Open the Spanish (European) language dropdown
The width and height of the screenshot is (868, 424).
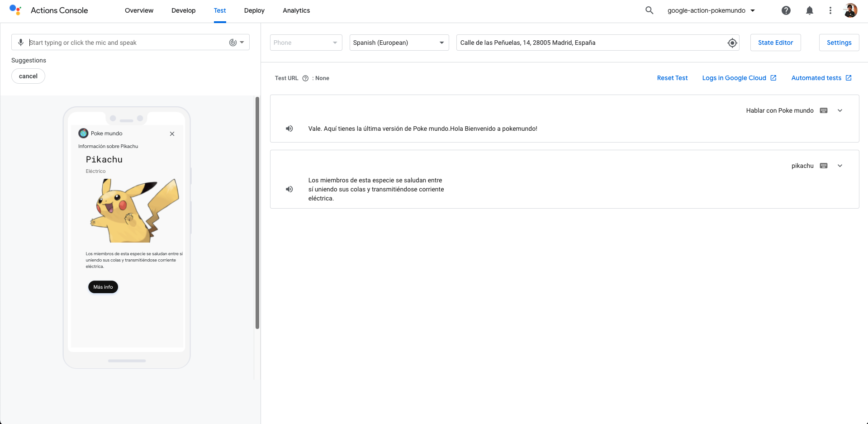[399, 43]
